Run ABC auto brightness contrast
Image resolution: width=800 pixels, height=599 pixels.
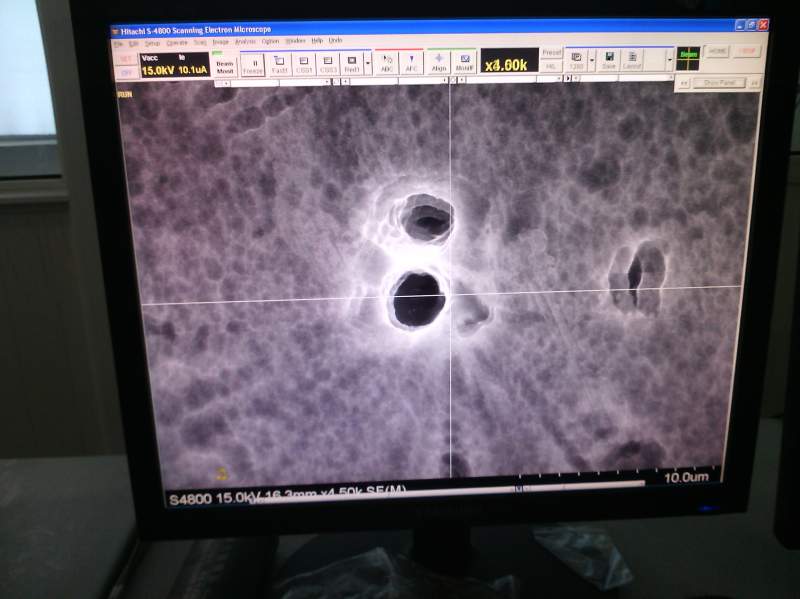387,64
